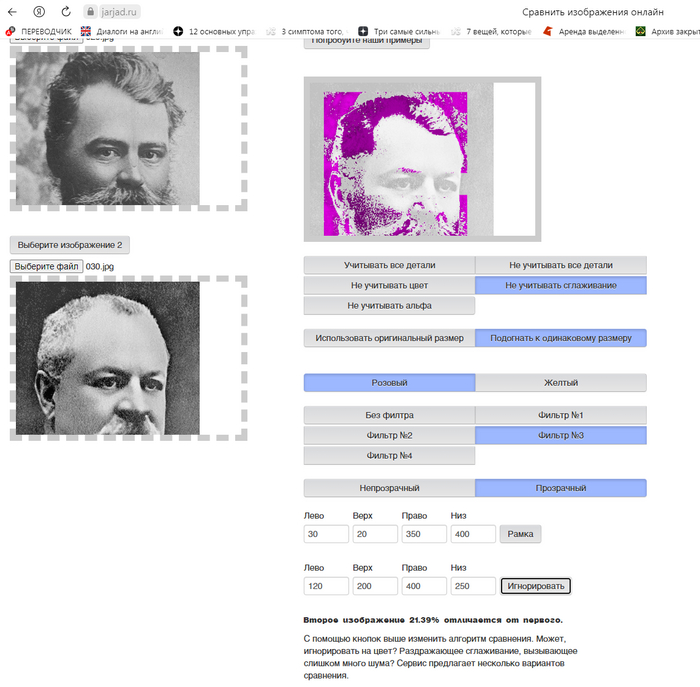This screenshot has height=687, width=700.
Task: Select 'Подогнать к одинаковому размеру'
Action: click(x=561, y=338)
